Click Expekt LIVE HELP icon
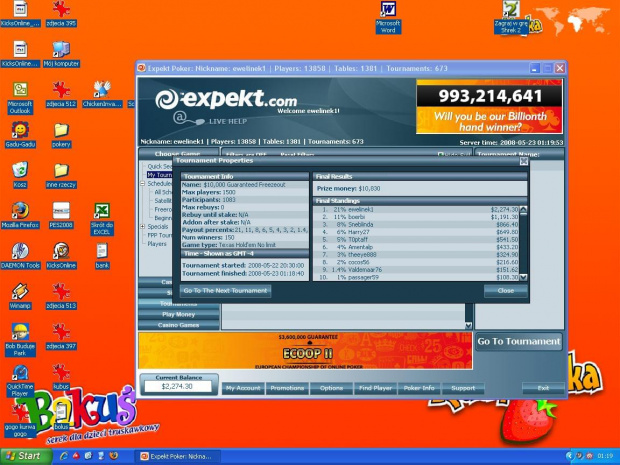The width and height of the screenshot is (620, 465). [210, 120]
